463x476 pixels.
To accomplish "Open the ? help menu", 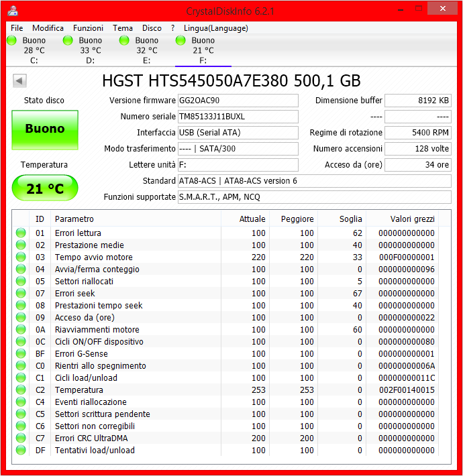I will [173, 28].
